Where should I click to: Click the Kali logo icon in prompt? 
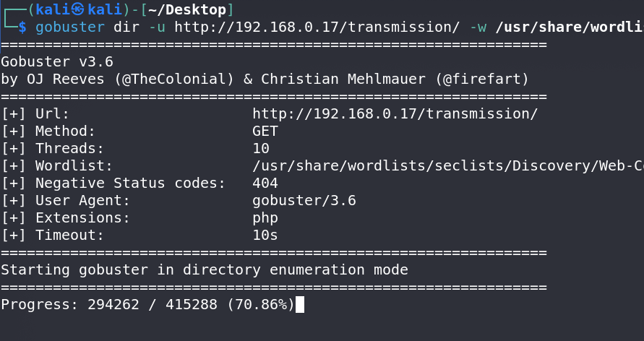[x=77, y=9]
